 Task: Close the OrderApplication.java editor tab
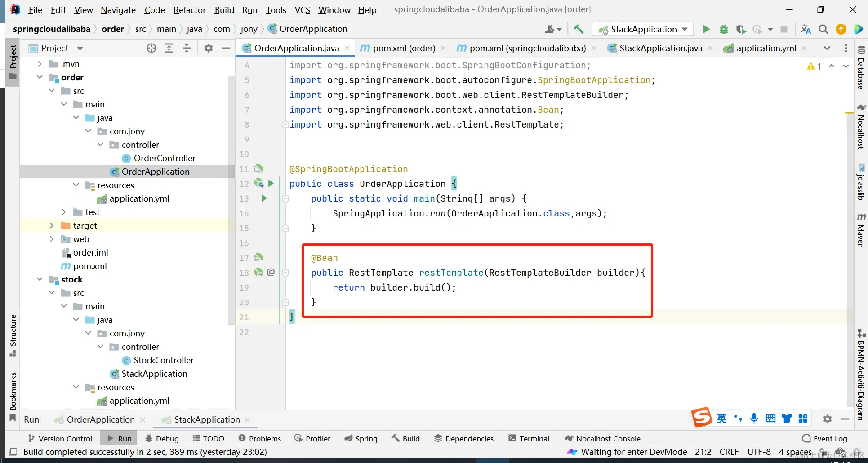tap(347, 48)
